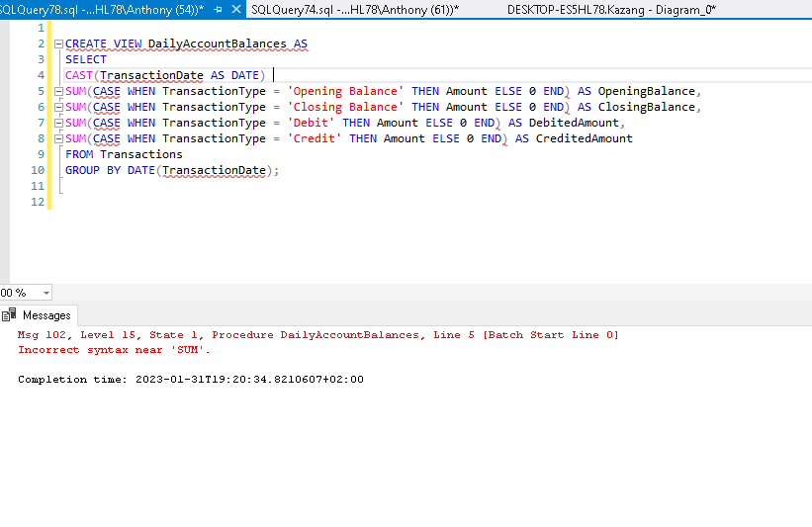Image resolution: width=812 pixels, height=527 pixels.
Task: Click Transactions table name on line 9
Action: click(x=141, y=154)
